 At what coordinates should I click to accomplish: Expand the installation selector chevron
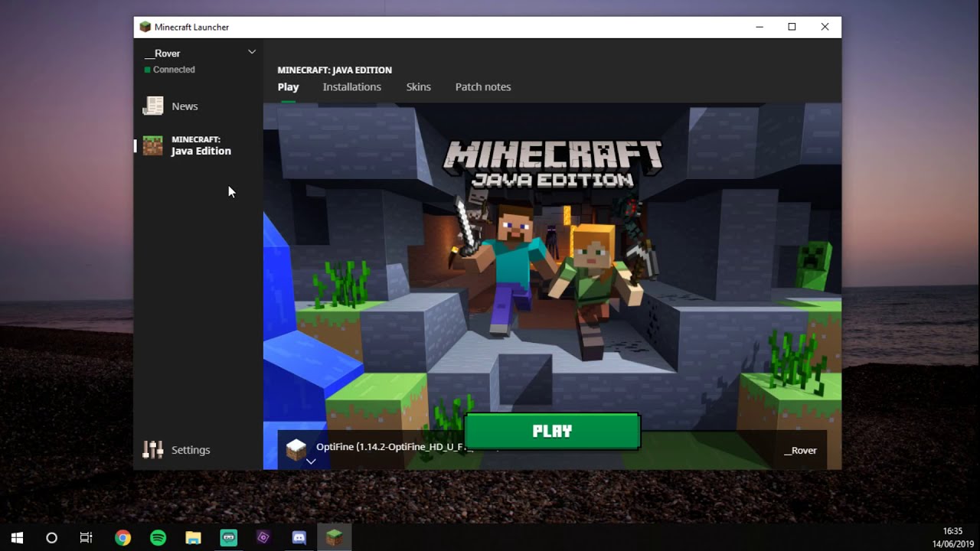click(311, 461)
